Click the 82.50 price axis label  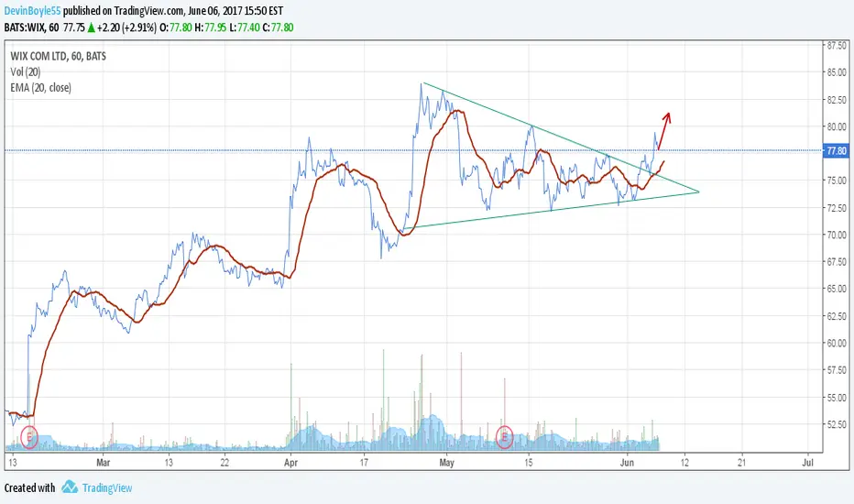coord(837,100)
